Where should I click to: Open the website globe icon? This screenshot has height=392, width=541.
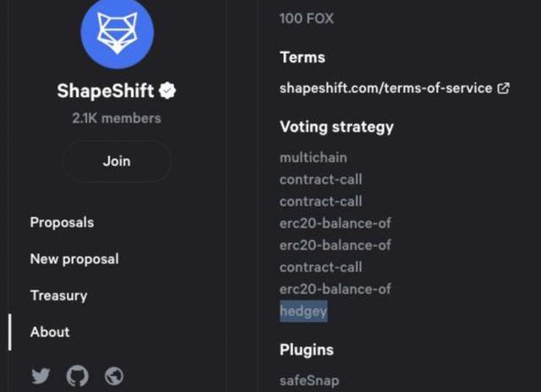click(114, 376)
